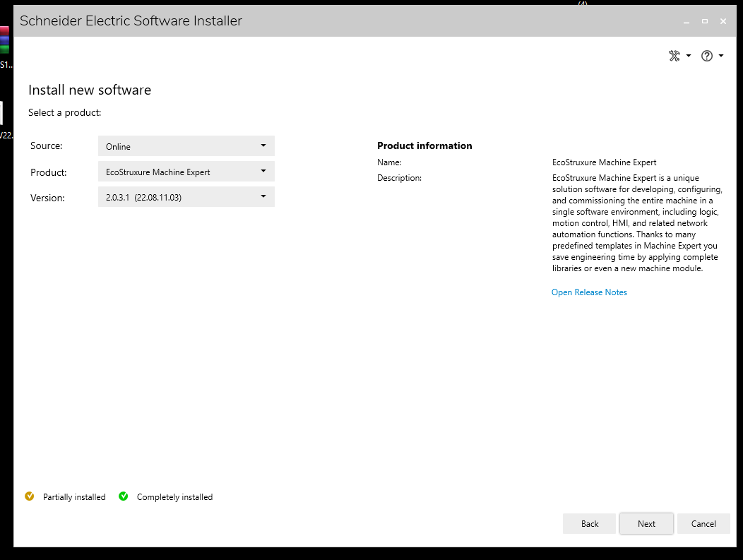743x560 pixels.
Task: Click the product description paragraph
Action: pyautogui.click(x=637, y=223)
